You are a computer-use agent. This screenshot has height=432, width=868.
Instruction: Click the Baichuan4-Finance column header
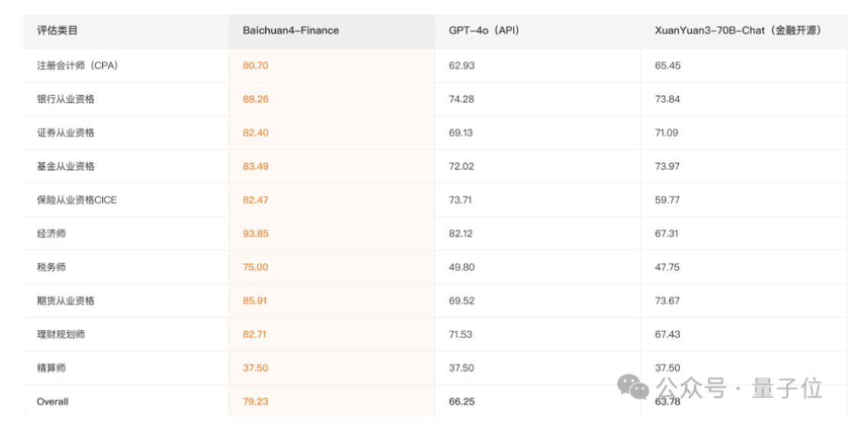(x=290, y=30)
